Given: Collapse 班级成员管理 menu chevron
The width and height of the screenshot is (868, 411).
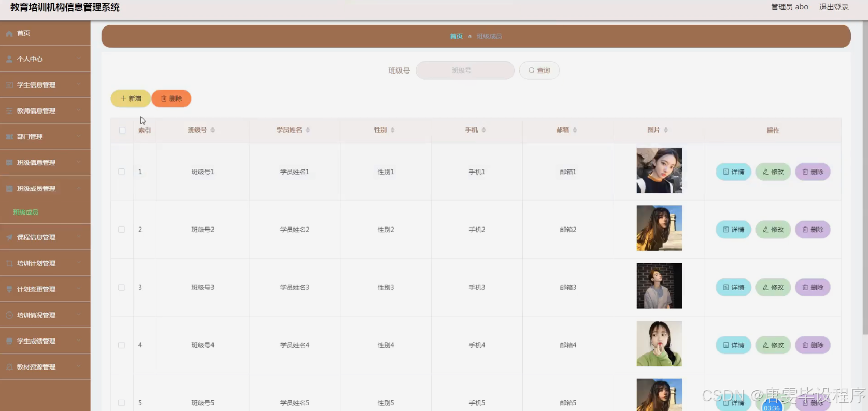Looking at the screenshot, I should (x=79, y=188).
